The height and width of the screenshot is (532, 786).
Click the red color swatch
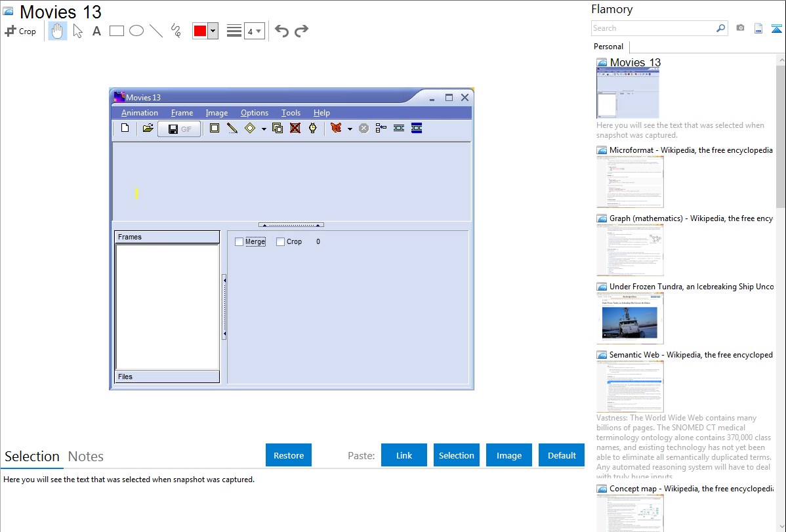pyautogui.click(x=199, y=31)
